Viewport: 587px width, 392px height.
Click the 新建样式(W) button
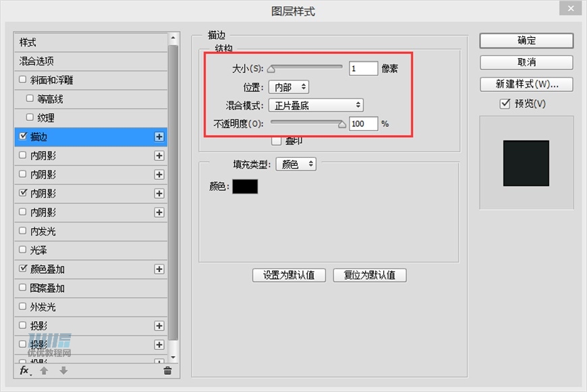click(526, 84)
